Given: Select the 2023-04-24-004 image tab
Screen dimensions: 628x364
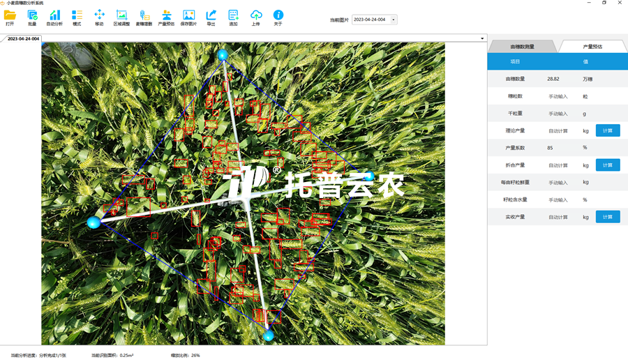Looking at the screenshot, I should (x=24, y=38).
